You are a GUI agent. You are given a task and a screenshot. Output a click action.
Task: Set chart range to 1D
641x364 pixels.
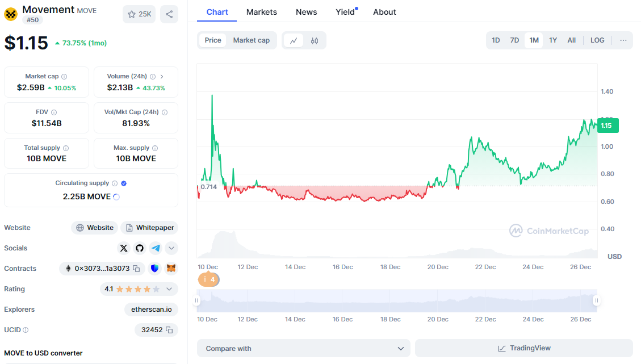click(496, 40)
